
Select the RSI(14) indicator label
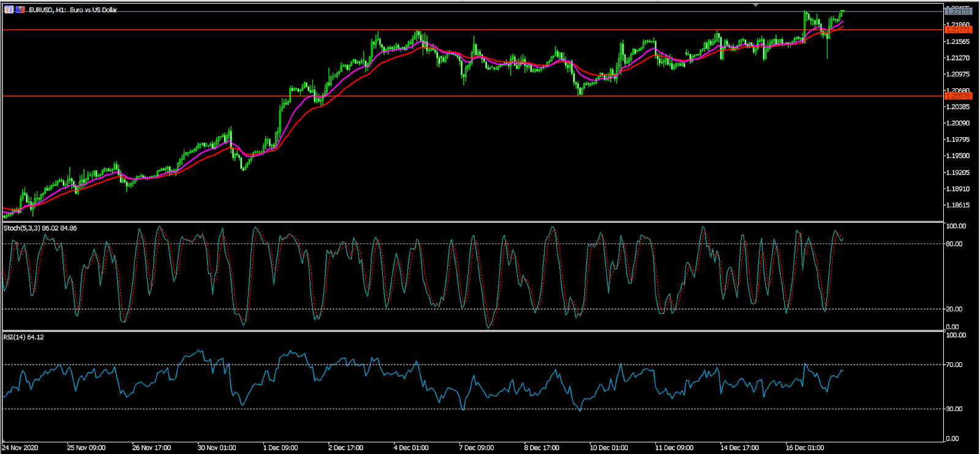click(23, 337)
